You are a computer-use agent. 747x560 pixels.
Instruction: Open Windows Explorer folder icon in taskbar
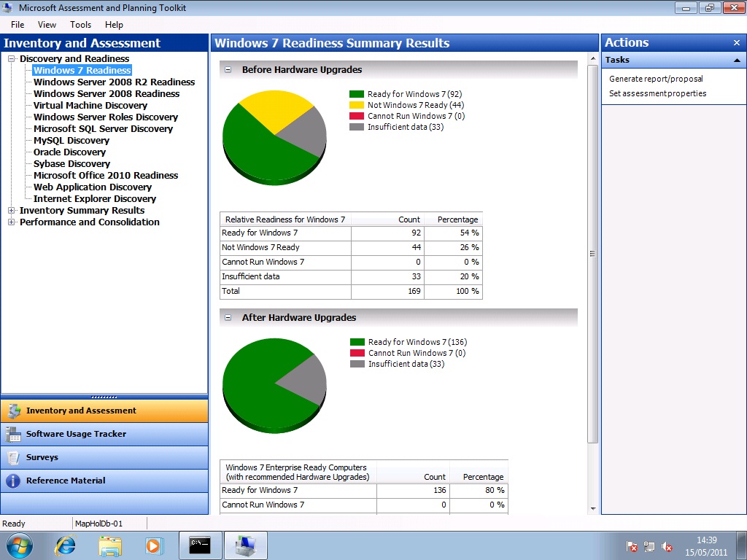[x=109, y=545]
